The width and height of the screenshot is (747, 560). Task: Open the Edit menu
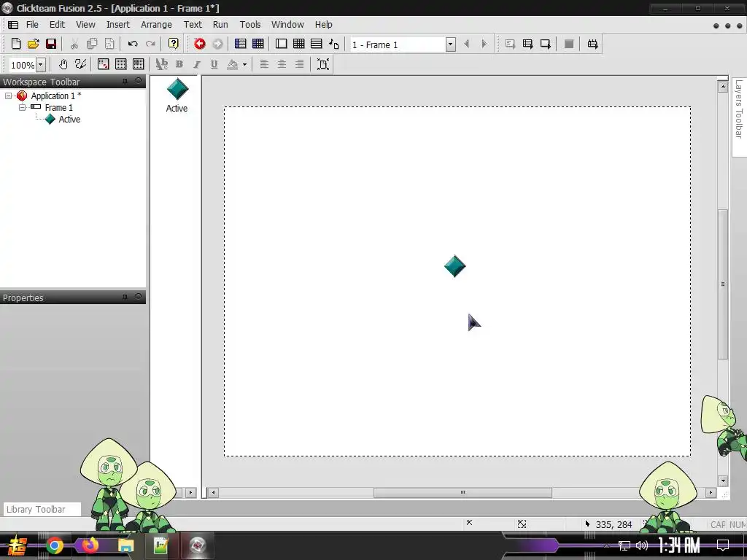[x=57, y=24]
